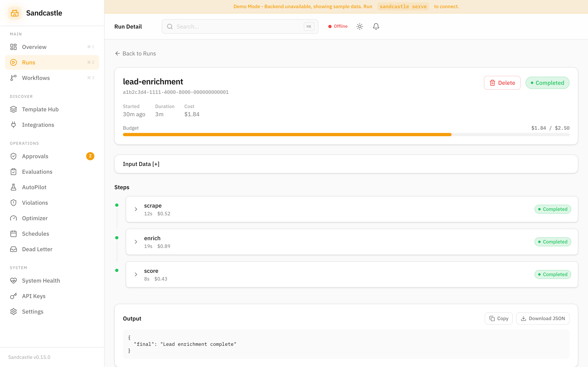Image resolution: width=588 pixels, height=367 pixels.
Task: Expand the scrape step chevron
Action: pos(136,209)
